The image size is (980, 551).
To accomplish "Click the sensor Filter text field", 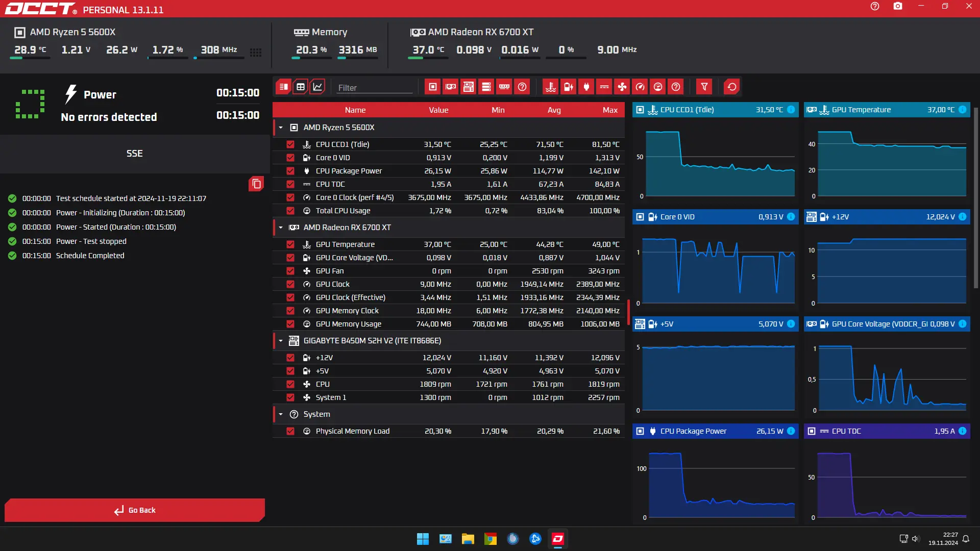I will pos(375,88).
